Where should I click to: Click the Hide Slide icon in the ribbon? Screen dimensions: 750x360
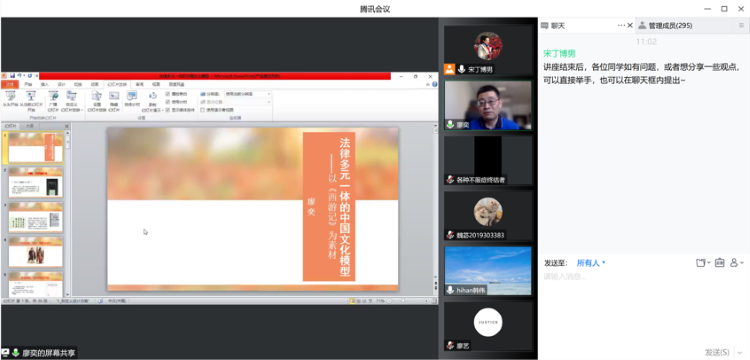114,96
